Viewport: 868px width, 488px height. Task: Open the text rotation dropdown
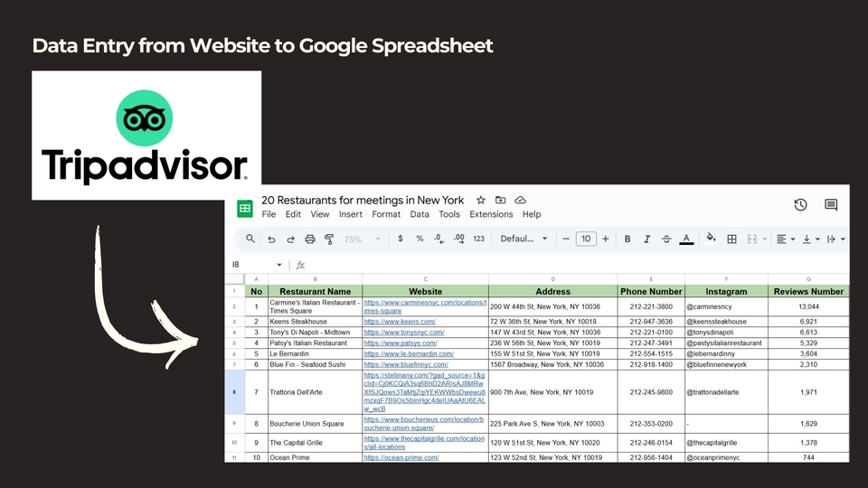coord(835,239)
